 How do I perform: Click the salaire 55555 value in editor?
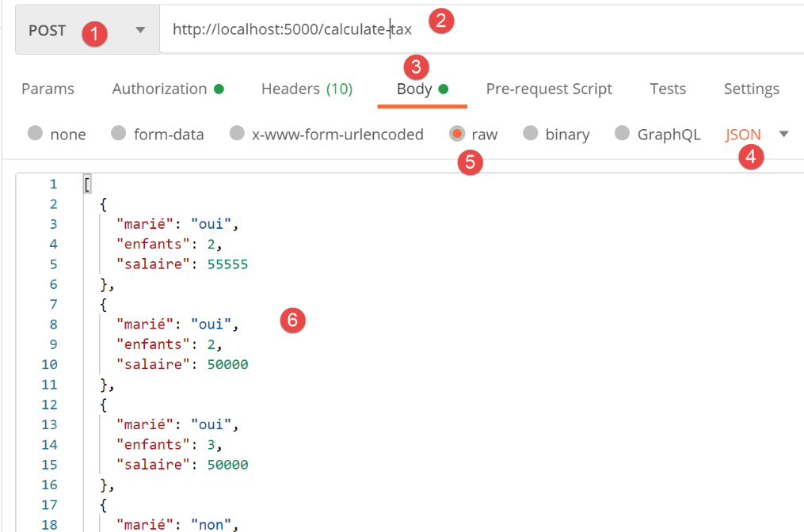pos(228,264)
